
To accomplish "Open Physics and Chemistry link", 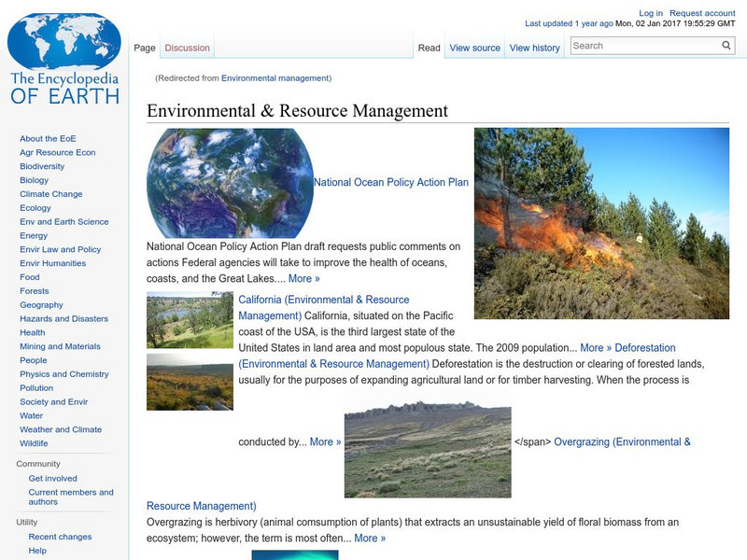I will (63, 374).
